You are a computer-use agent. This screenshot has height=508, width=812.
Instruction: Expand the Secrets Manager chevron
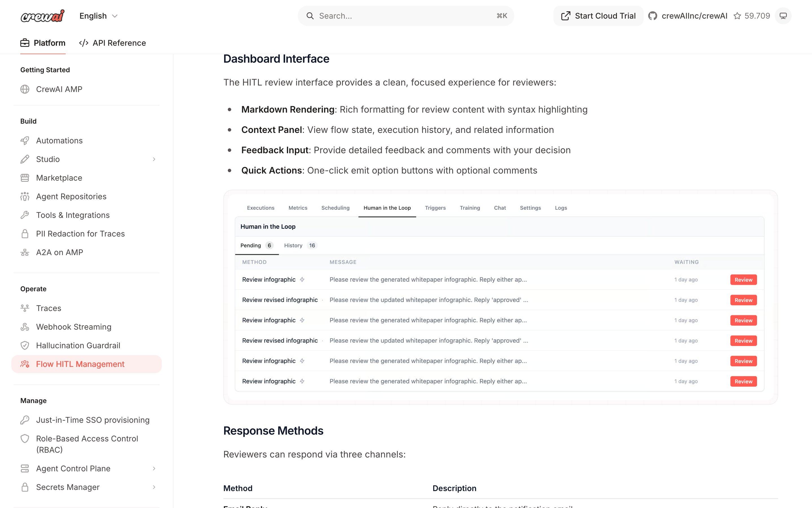(154, 487)
